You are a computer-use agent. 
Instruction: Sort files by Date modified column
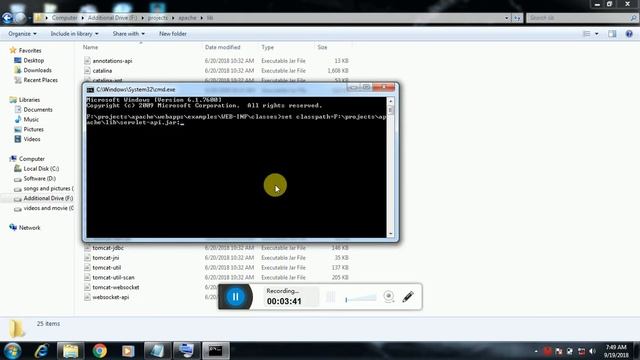tap(222, 47)
